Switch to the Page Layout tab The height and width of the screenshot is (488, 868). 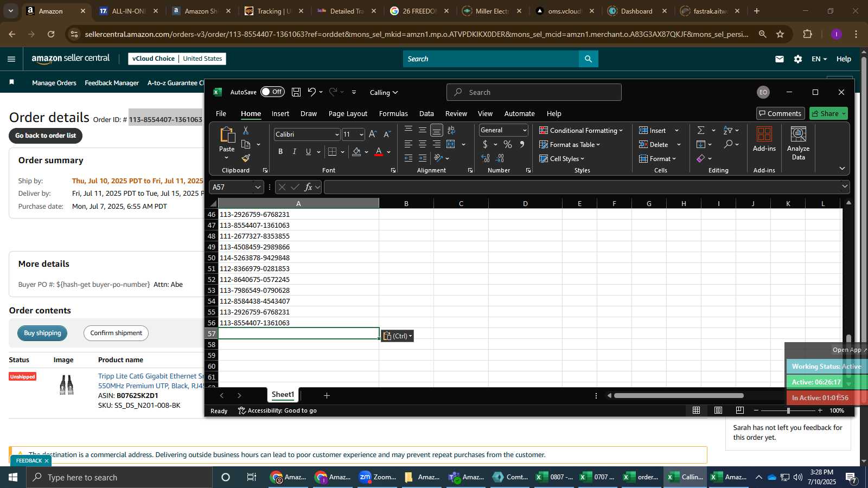point(348,113)
